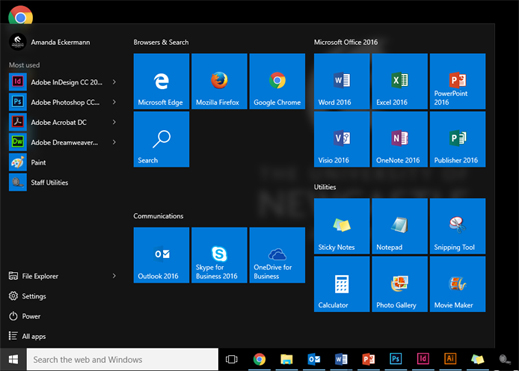Switch to Photoshop on the taskbar
The height and width of the screenshot is (371, 519).
point(396,359)
